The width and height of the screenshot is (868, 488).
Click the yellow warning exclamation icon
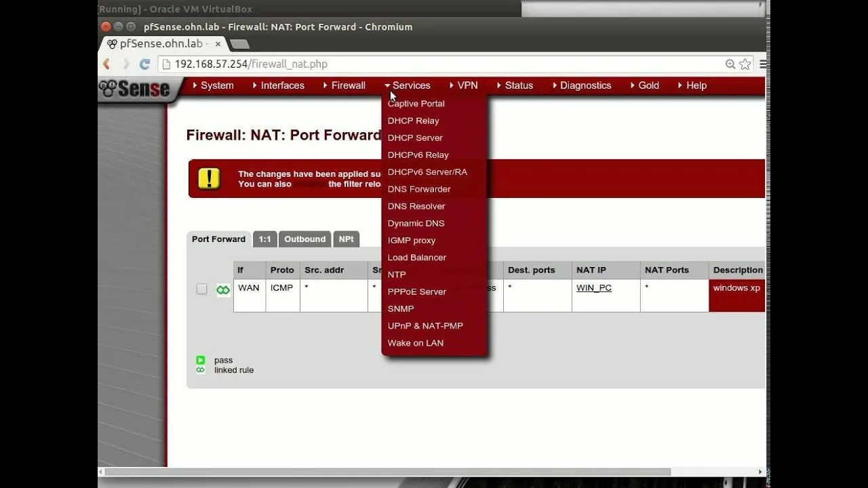point(209,179)
